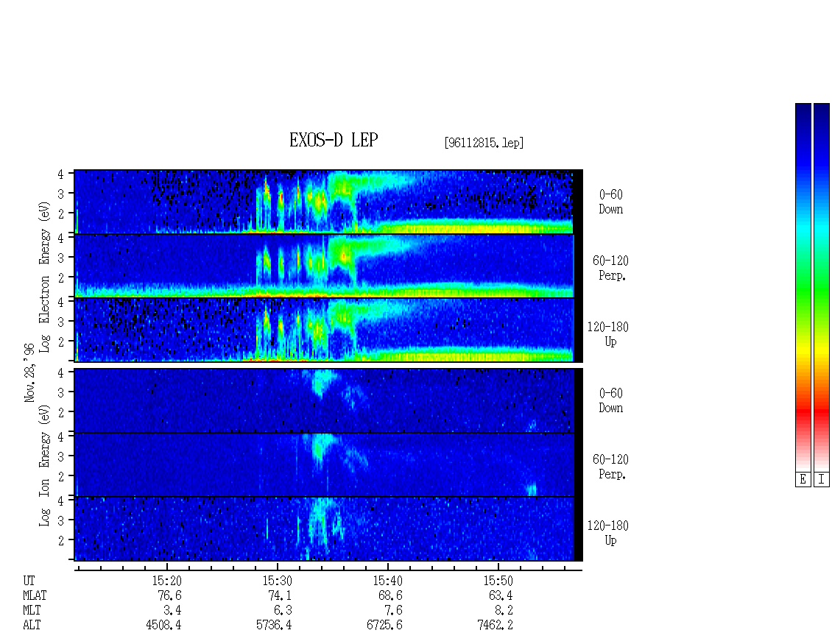This screenshot has width=832, height=644.
Task: Select the 15:50 UT time value
Action: 498,581
